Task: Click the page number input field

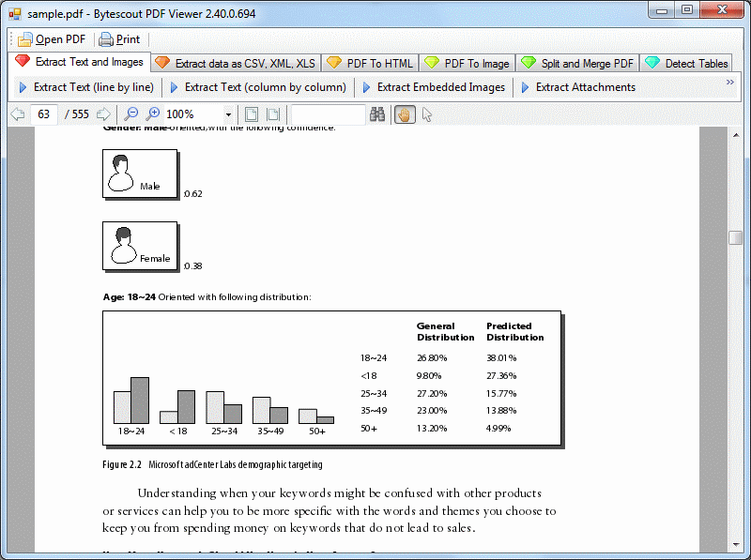Action: click(45, 114)
